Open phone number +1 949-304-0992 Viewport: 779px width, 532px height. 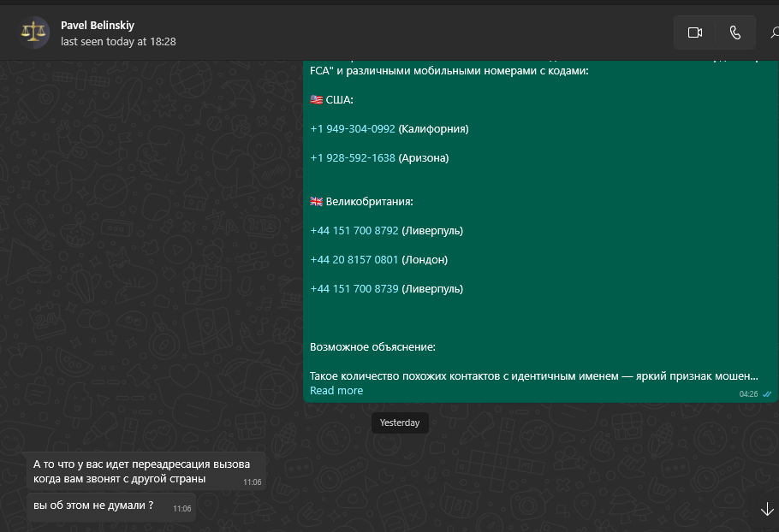tap(353, 129)
